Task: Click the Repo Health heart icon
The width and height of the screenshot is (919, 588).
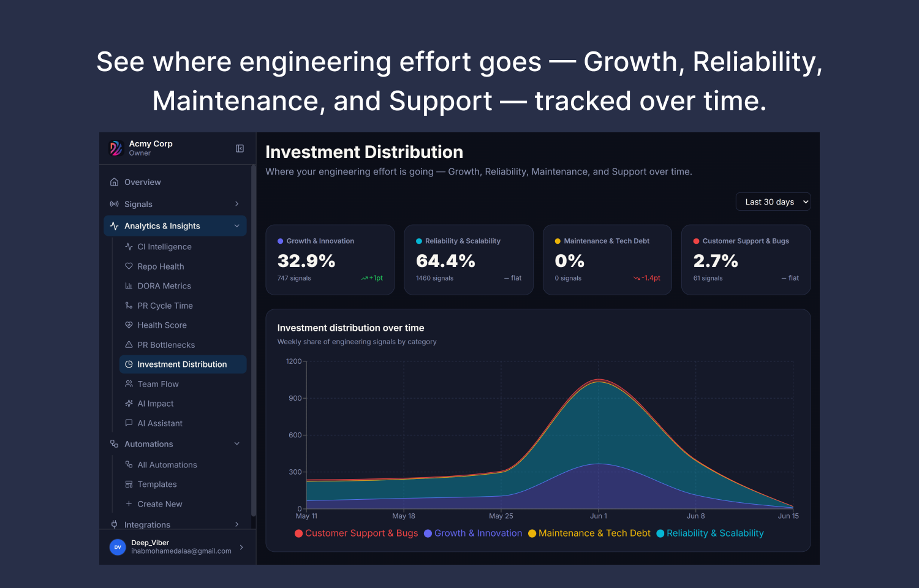Action: pyautogui.click(x=129, y=266)
